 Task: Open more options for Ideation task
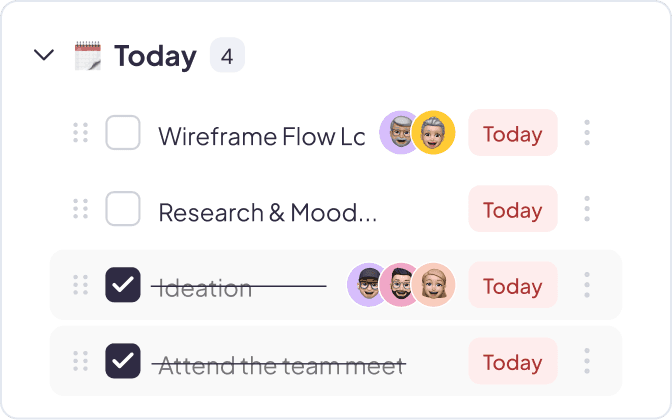point(587,285)
